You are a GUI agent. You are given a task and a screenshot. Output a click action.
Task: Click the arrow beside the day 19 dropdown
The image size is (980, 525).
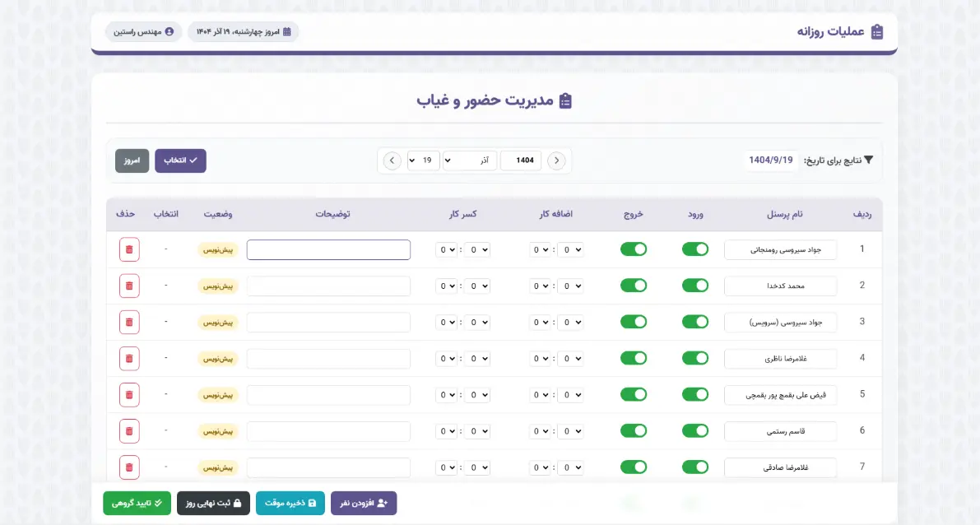(392, 160)
